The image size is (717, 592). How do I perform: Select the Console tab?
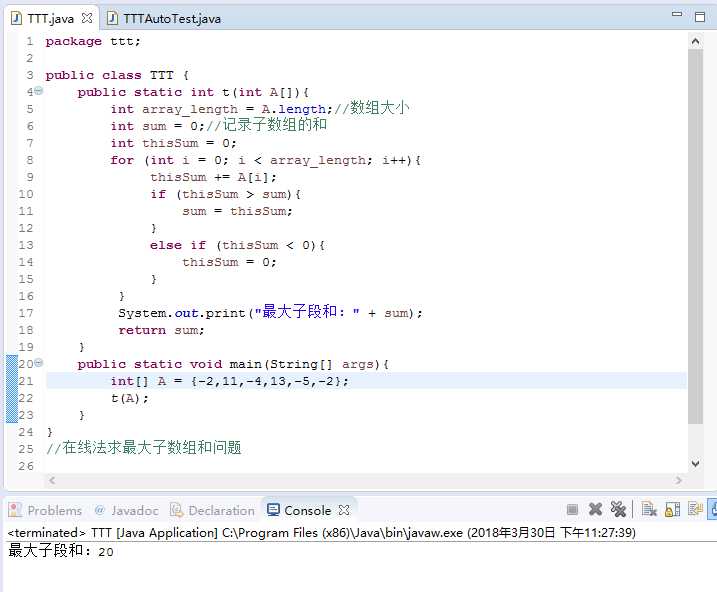click(307, 511)
